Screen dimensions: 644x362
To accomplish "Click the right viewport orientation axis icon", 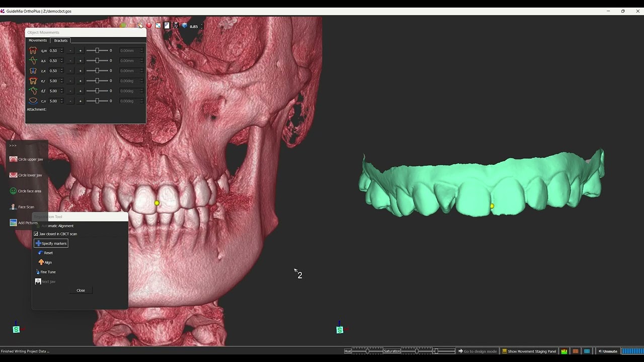I will point(340,329).
